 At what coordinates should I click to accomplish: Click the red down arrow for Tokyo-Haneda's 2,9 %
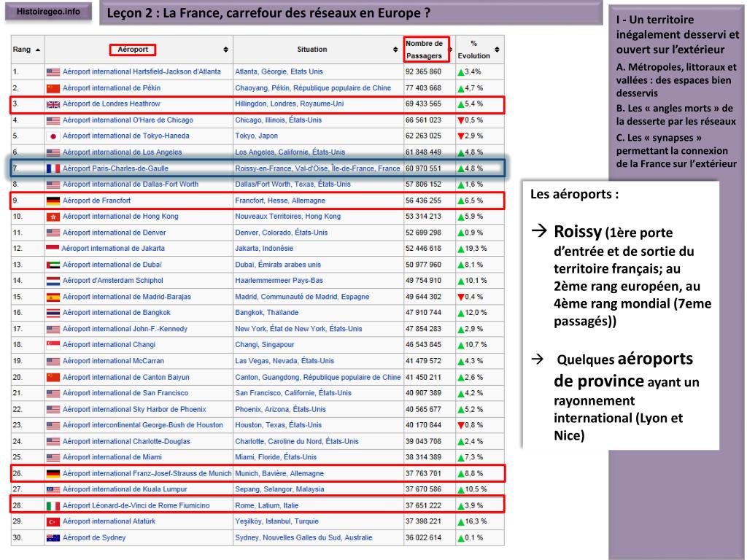pos(461,136)
